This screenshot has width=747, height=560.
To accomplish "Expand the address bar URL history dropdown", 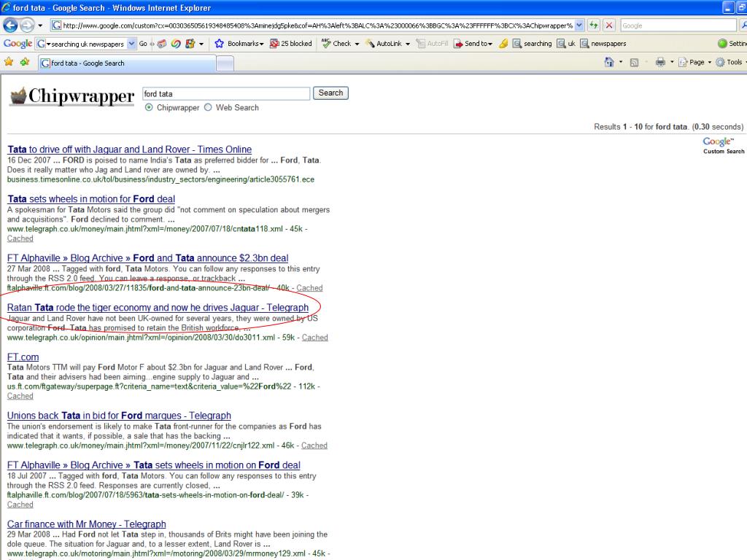I will click(x=578, y=26).
